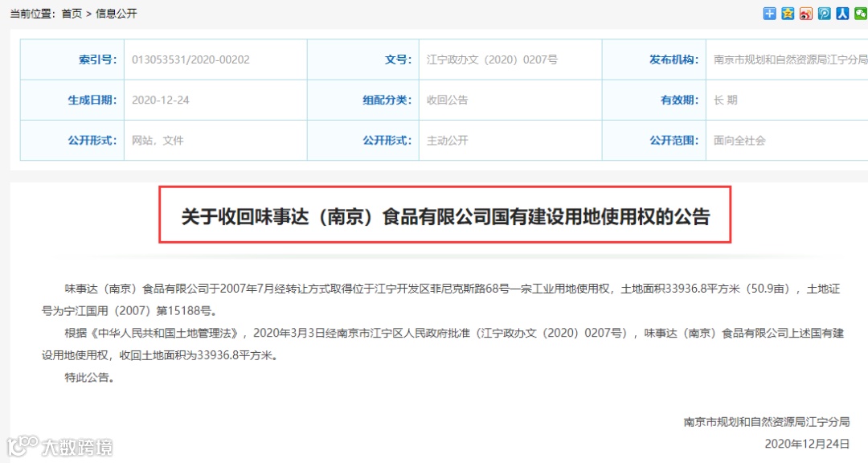Go to 首页 in the breadcrumb
Image resolution: width=868 pixels, height=463 pixels.
tap(72, 14)
